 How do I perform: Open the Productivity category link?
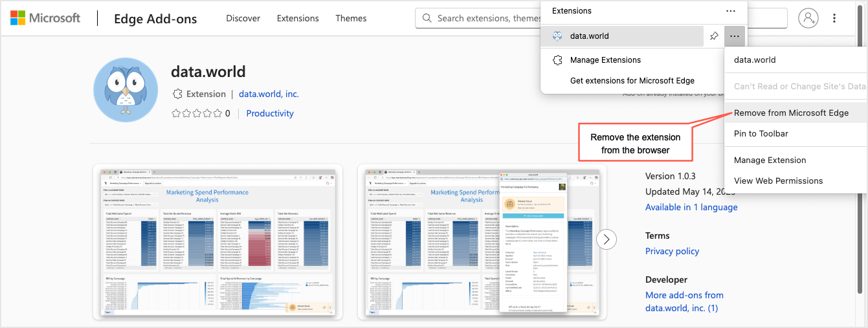click(270, 113)
